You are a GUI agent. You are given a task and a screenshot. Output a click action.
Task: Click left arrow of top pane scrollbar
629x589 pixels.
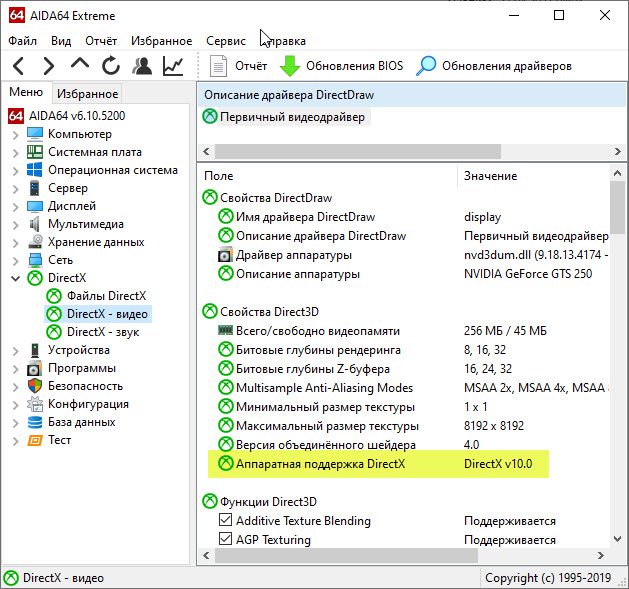tap(206, 152)
